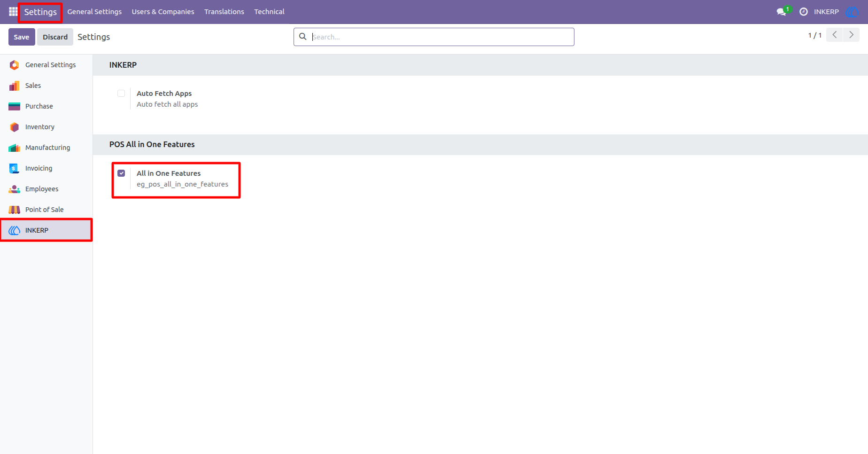Click the 'Auto Fetch Apps' label text

click(x=164, y=94)
